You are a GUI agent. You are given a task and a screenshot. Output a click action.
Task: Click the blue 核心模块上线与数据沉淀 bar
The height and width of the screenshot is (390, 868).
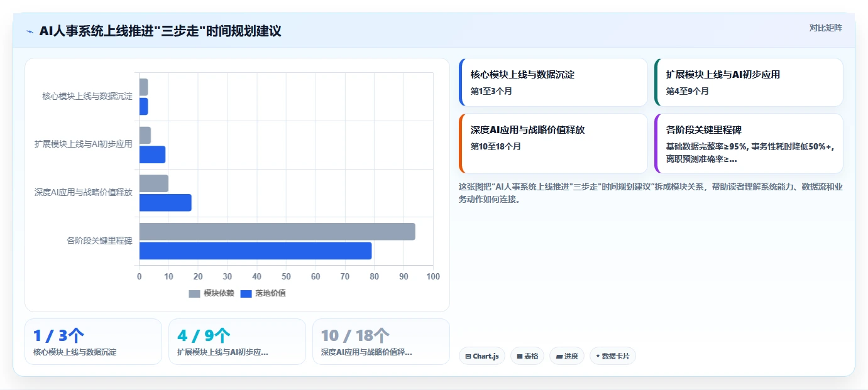click(144, 106)
